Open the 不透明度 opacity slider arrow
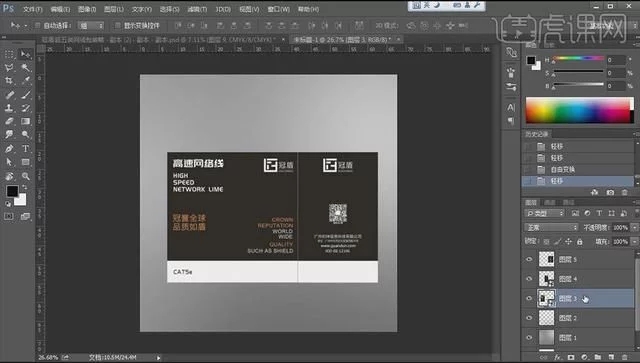The width and height of the screenshot is (640, 363). coord(634,227)
